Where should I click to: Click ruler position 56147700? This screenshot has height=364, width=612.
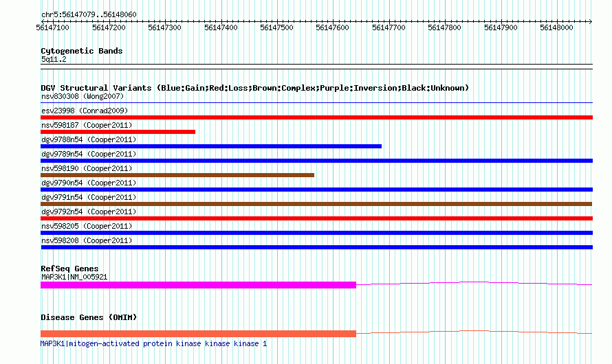(x=389, y=27)
